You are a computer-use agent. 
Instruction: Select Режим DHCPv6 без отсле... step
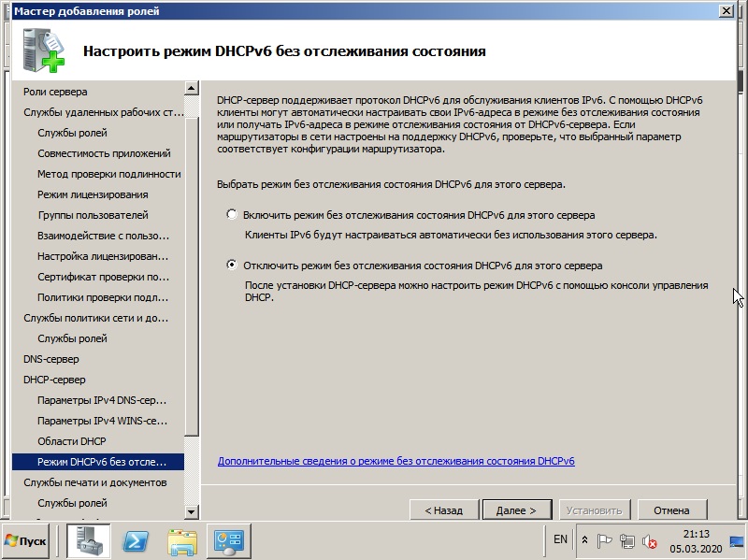(x=98, y=461)
